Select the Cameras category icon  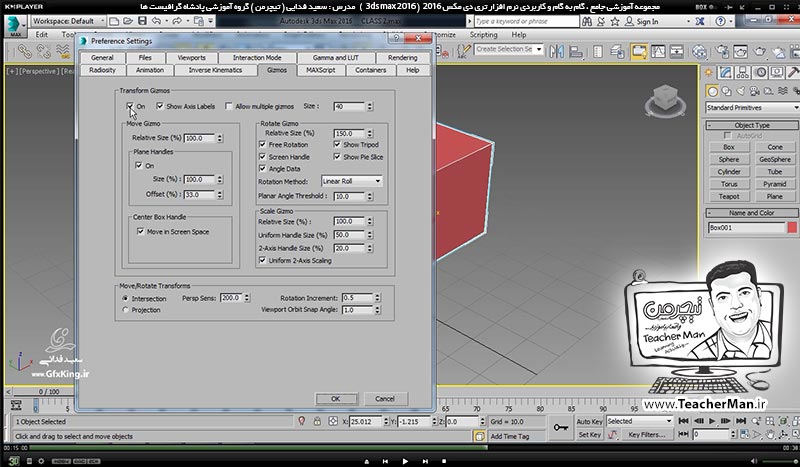[x=755, y=91]
